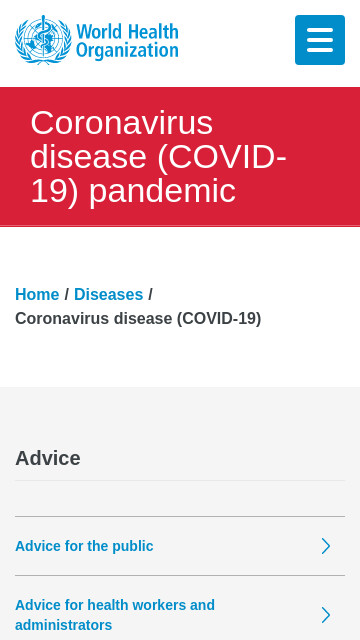Click the word 'Coronavirus' in banner heading

pos(122,122)
